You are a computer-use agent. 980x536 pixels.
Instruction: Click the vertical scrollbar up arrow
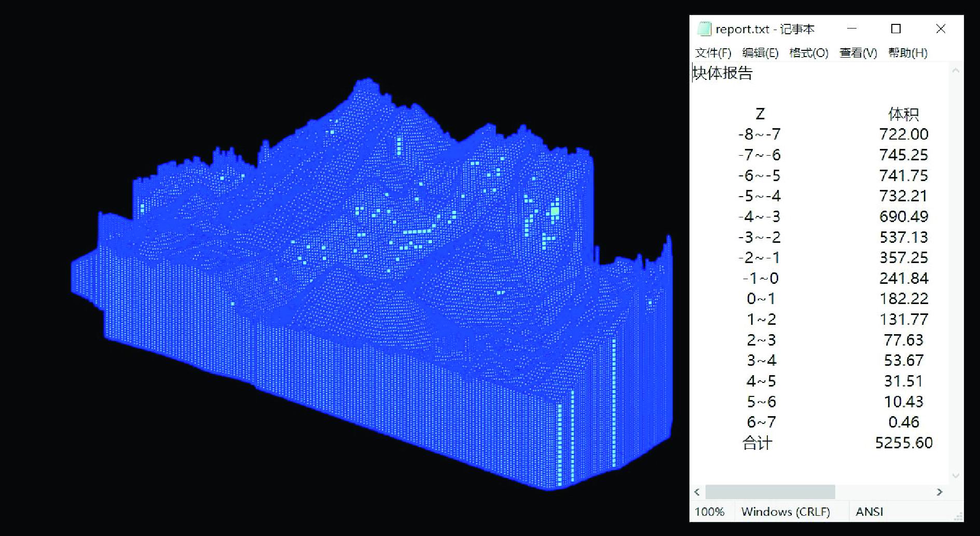956,71
